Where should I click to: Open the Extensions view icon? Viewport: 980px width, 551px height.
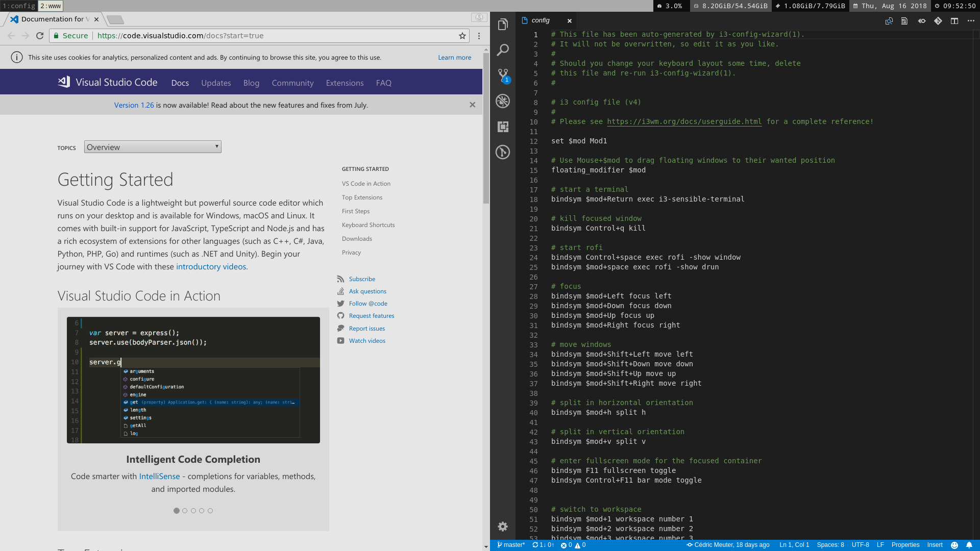(x=503, y=127)
